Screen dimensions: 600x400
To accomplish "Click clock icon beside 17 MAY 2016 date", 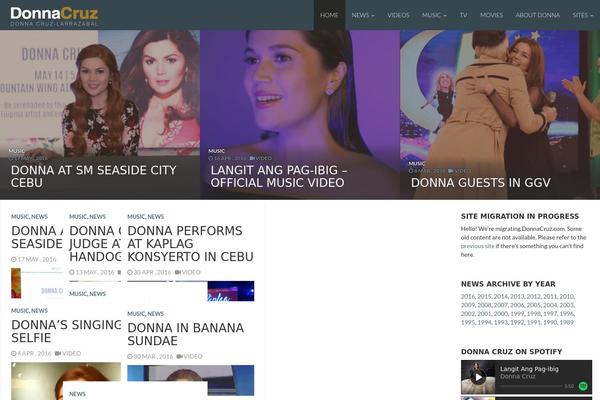I will point(14,259).
